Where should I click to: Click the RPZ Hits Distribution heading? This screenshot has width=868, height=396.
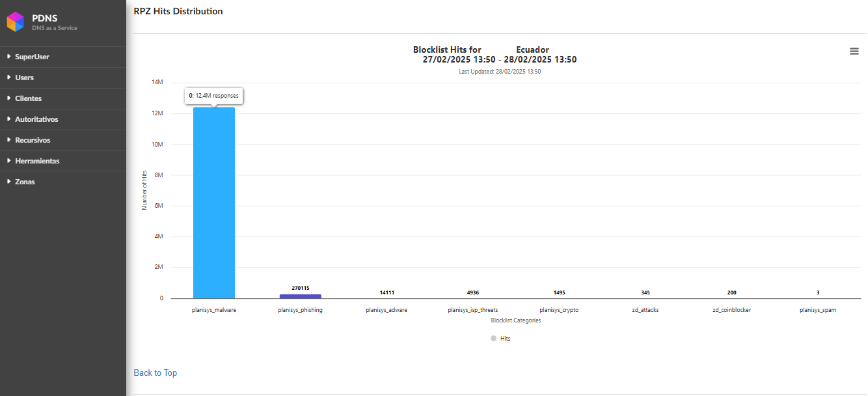(x=178, y=11)
